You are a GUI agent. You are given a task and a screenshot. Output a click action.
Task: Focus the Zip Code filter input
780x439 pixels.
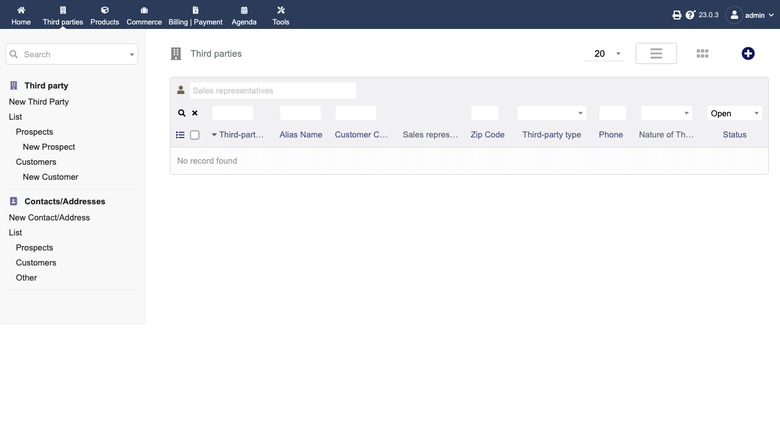pos(485,113)
